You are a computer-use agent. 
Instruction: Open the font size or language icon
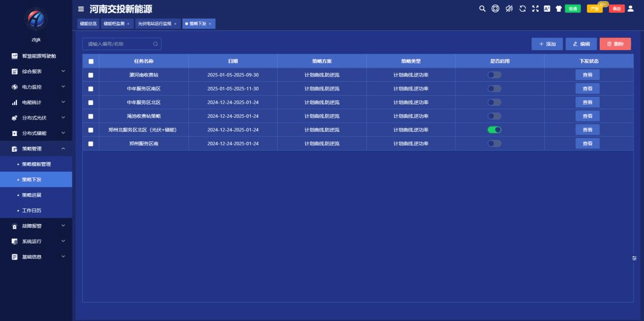pyautogui.click(x=547, y=8)
